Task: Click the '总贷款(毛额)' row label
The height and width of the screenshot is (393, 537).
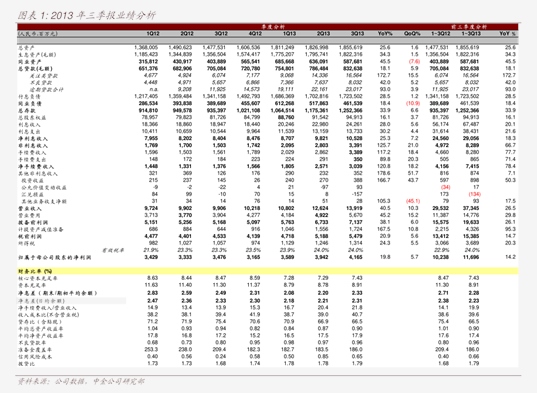Action: pos(35,69)
